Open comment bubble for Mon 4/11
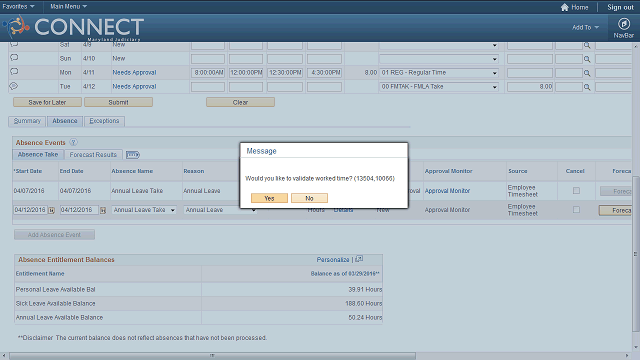This screenshot has width=640, height=360. point(14,71)
